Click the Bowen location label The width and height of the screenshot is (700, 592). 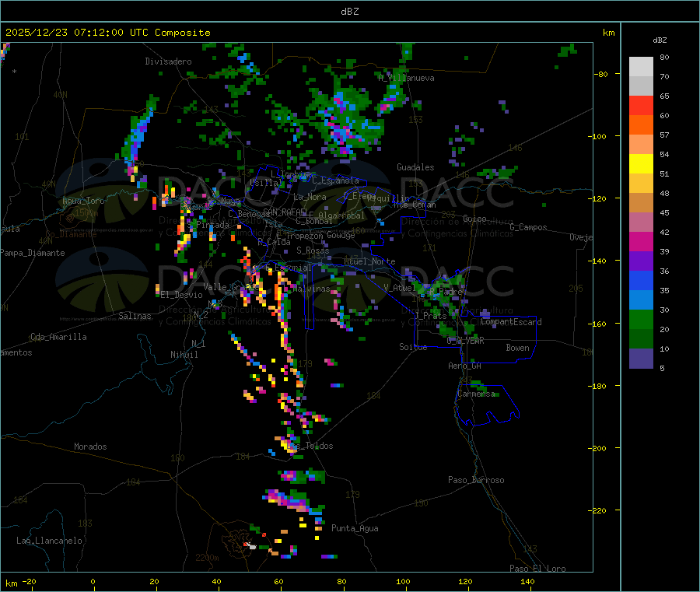point(517,349)
